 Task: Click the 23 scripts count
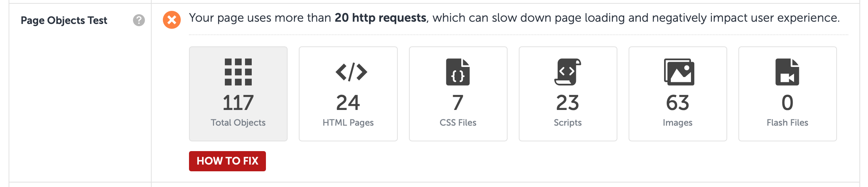[568, 103]
